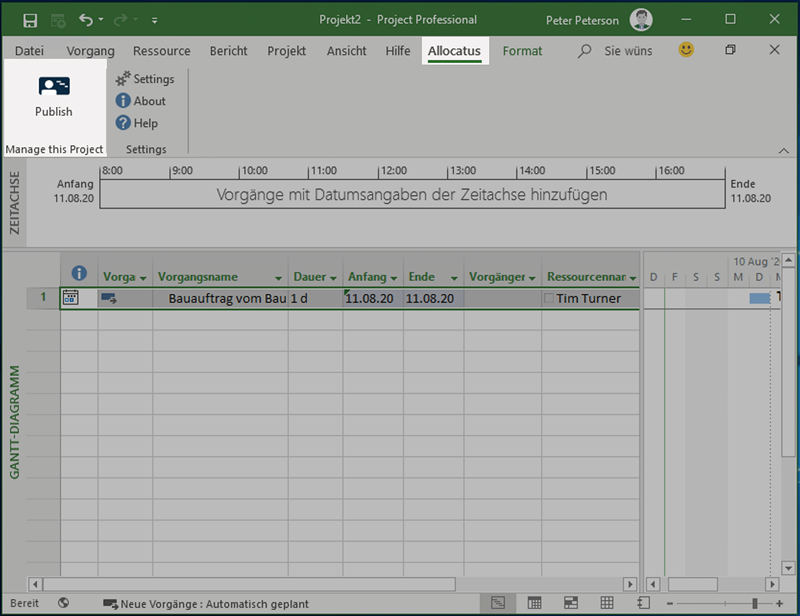
Task: Toggle the Tim Turner resource checkbox
Action: pyautogui.click(x=549, y=298)
